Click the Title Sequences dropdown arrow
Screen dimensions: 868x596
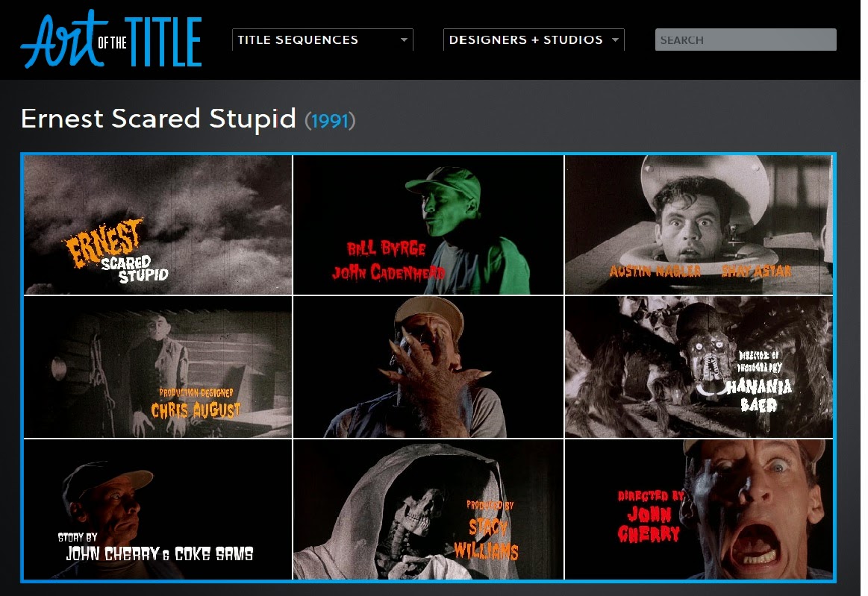(404, 40)
